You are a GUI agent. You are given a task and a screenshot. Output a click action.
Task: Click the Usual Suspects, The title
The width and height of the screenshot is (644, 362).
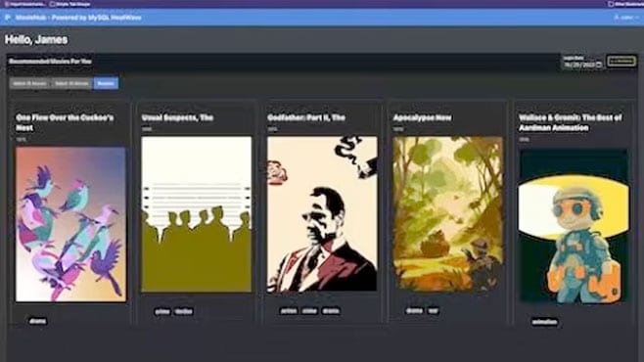click(x=177, y=117)
